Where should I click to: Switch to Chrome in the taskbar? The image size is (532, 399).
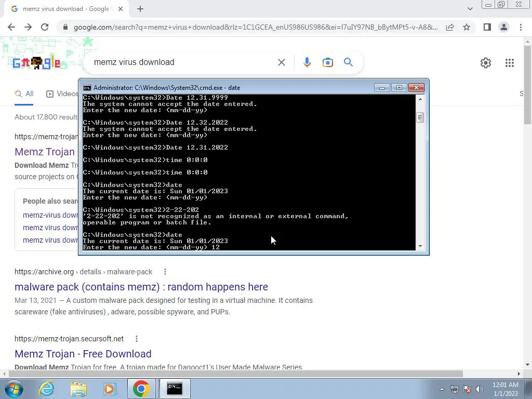click(x=141, y=389)
